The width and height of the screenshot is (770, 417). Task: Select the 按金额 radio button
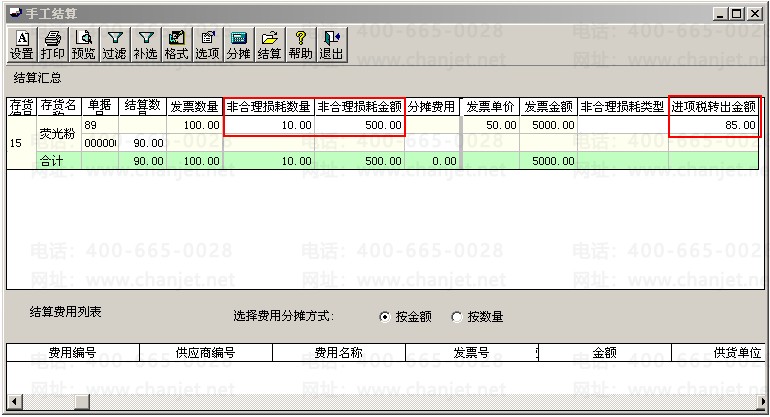coord(385,317)
